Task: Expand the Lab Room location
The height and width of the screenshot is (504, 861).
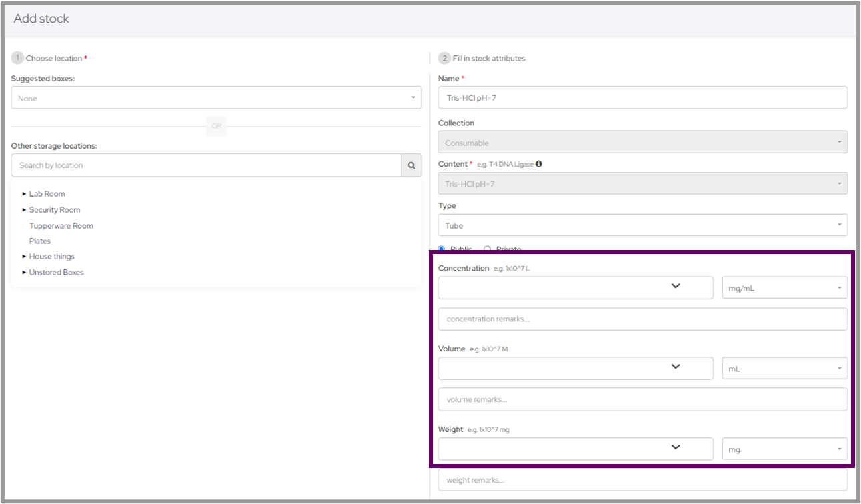Action: (x=25, y=194)
